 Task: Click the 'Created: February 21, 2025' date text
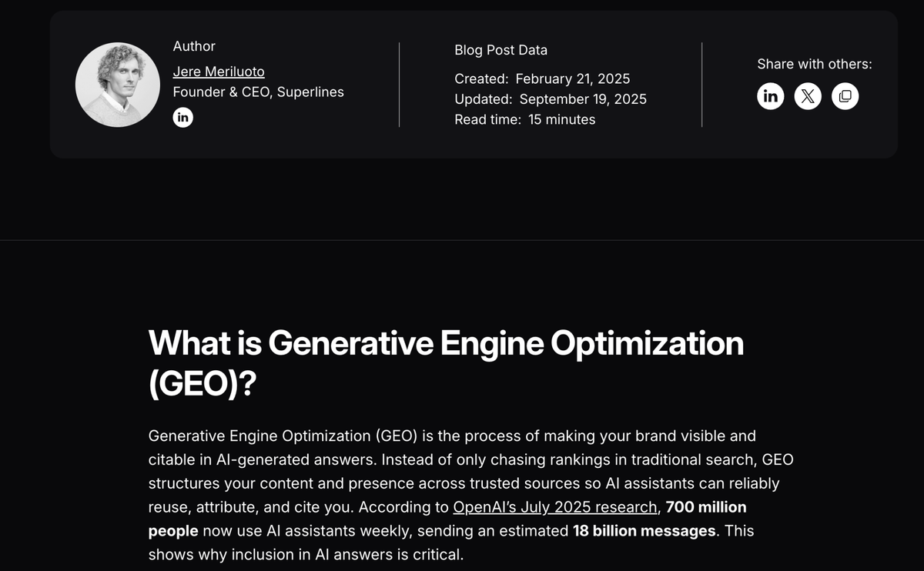pyautogui.click(x=541, y=78)
